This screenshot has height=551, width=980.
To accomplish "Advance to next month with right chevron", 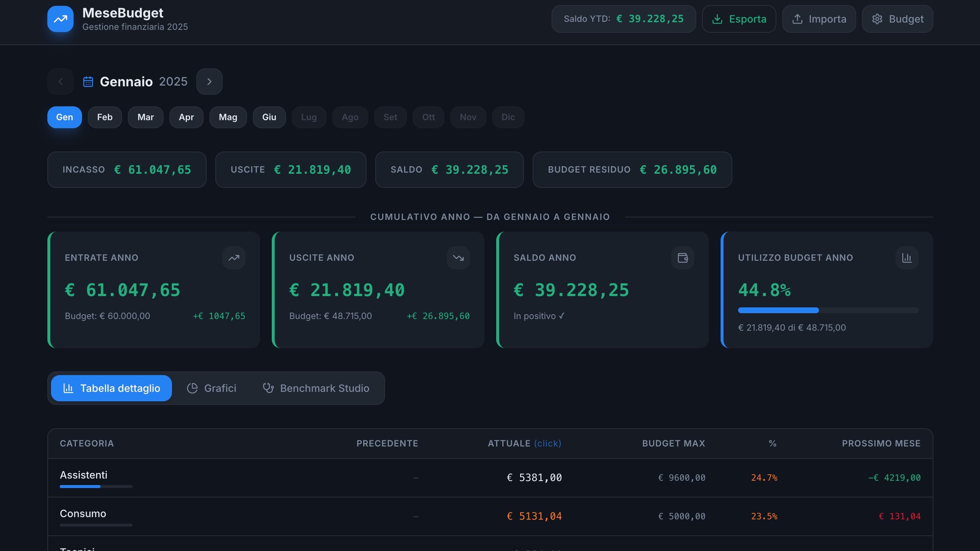I will pos(209,81).
